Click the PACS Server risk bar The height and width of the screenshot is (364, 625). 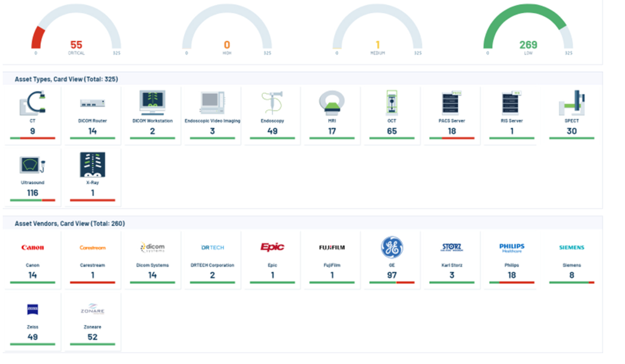(452, 138)
